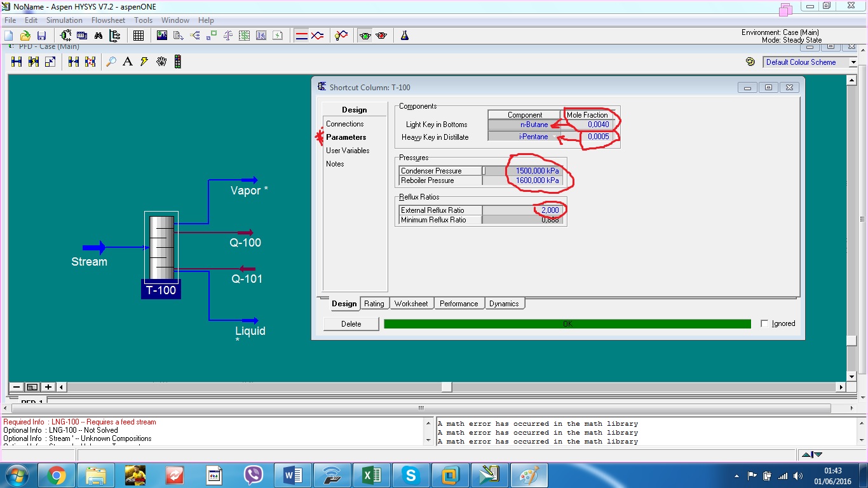Open the Simulation menu
This screenshot has height=488, width=868.
coord(64,20)
